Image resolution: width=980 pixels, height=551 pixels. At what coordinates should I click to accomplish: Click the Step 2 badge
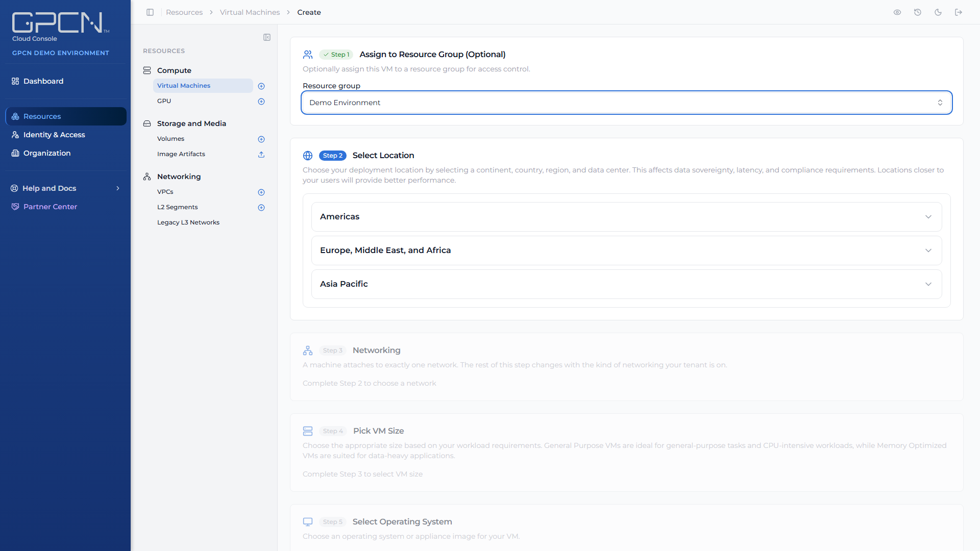tap(333, 156)
